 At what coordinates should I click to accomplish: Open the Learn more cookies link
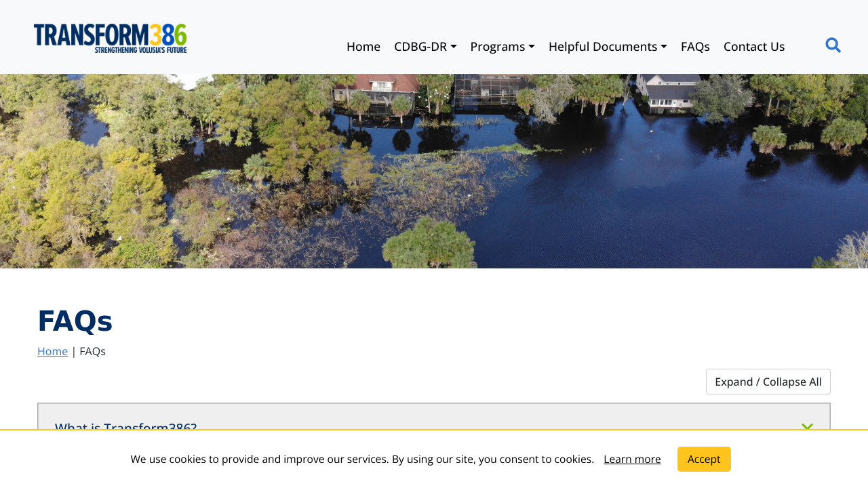(x=632, y=459)
